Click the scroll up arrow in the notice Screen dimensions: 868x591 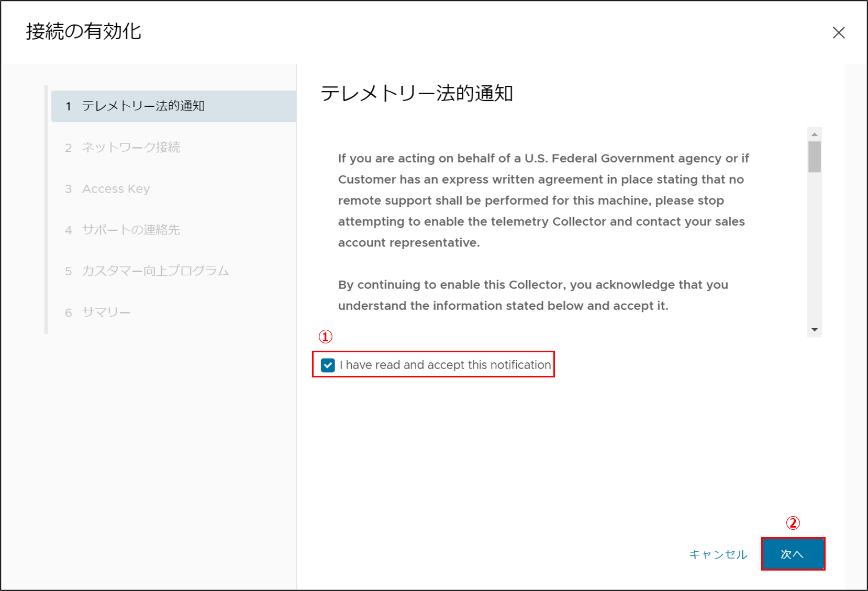(x=815, y=135)
